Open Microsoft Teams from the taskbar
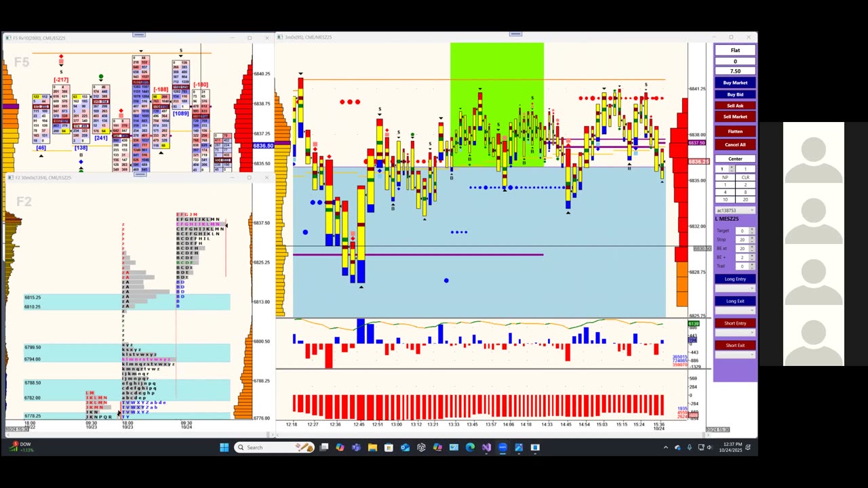The height and width of the screenshot is (488, 868). tap(356, 447)
